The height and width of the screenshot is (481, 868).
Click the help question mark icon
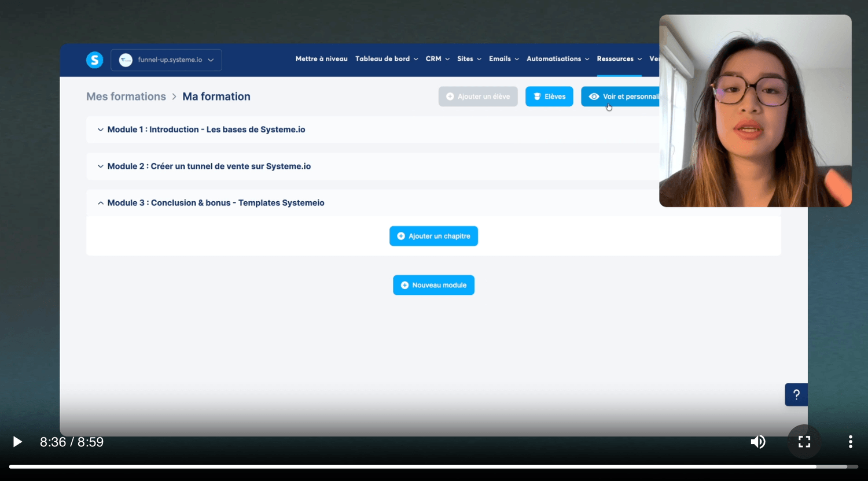[x=796, y=395]
